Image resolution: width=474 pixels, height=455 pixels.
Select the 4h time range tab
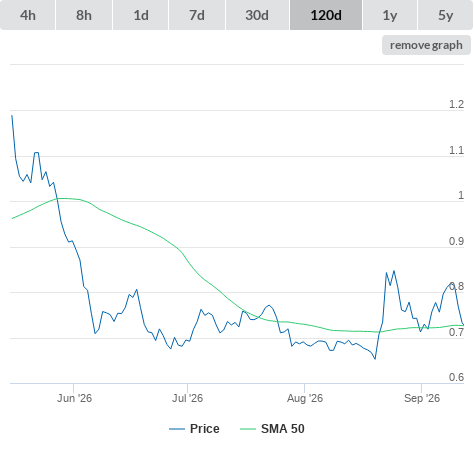tap(28, 15)
